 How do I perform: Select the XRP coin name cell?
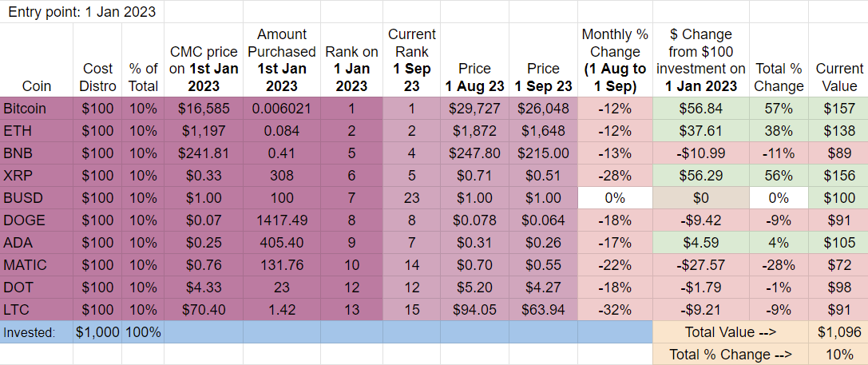click(x=37, y=176)
